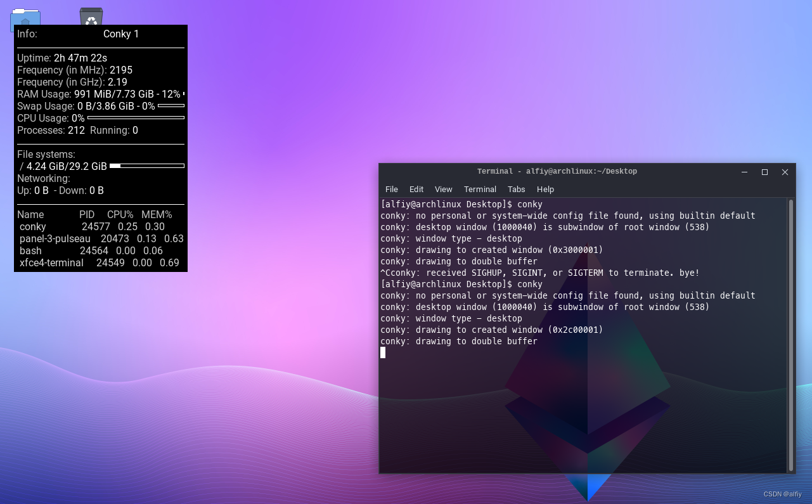Open the Terminal menu in menu bar

tap(480, 189)
